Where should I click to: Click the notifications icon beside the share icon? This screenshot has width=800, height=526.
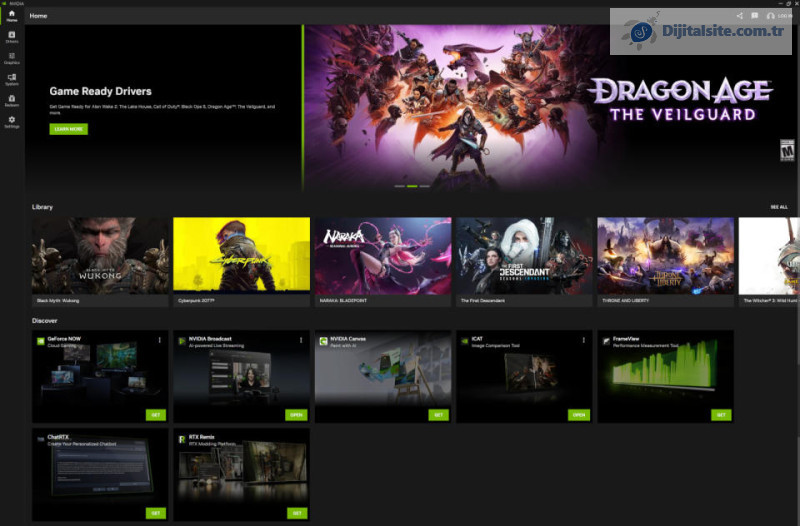754,16
